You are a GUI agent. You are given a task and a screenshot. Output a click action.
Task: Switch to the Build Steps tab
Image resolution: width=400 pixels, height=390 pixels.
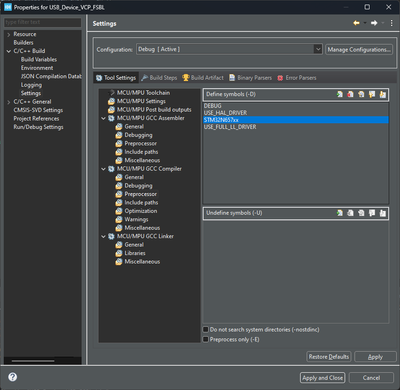(159, 78)
